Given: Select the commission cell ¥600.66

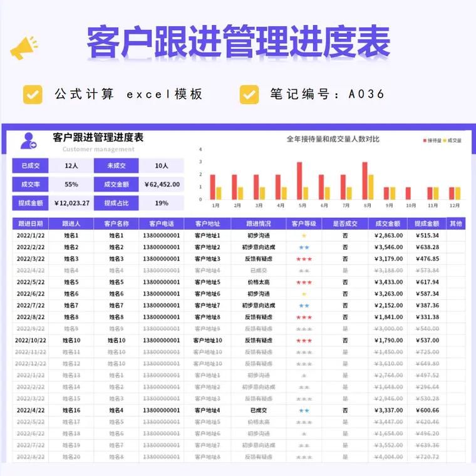Looking at the screenshot, I should (x=427, y=410).
